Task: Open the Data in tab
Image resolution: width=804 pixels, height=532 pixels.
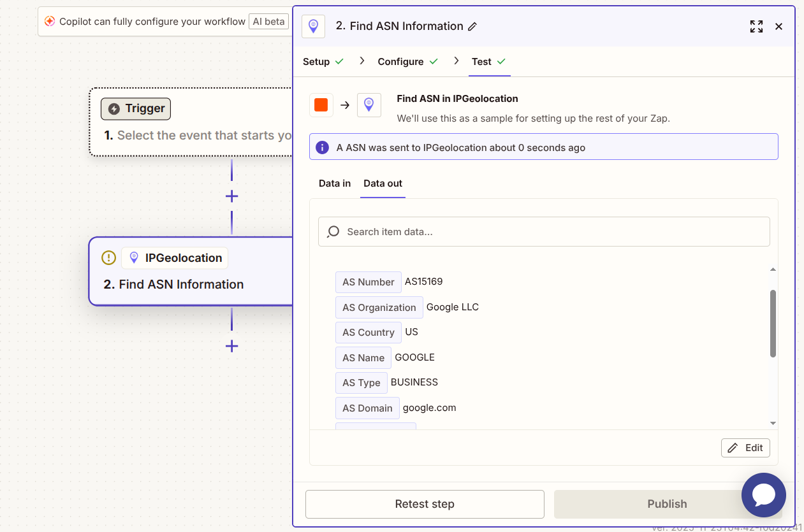Action: pyautogui.click(x=335, y=183)
